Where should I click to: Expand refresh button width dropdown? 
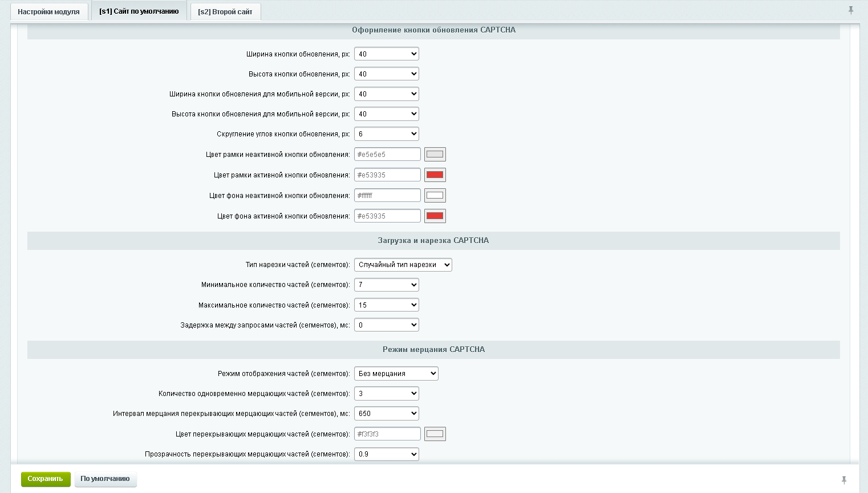click(387, 54)
